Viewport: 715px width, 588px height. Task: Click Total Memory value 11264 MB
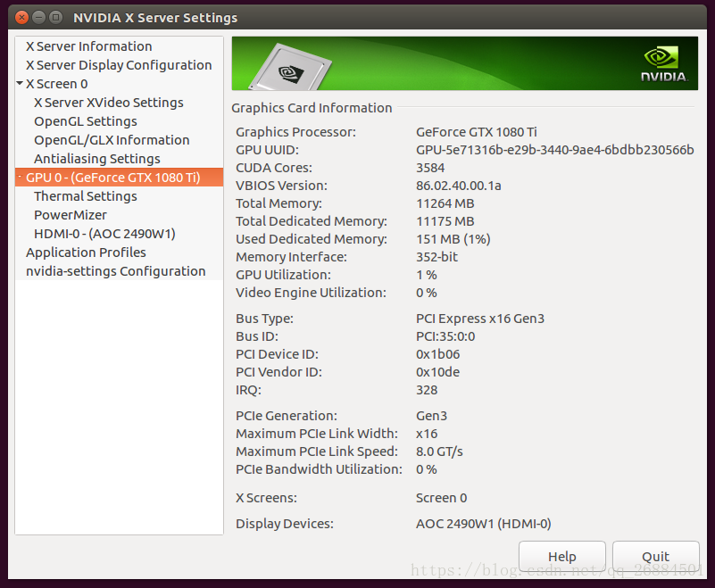point(445,203)
